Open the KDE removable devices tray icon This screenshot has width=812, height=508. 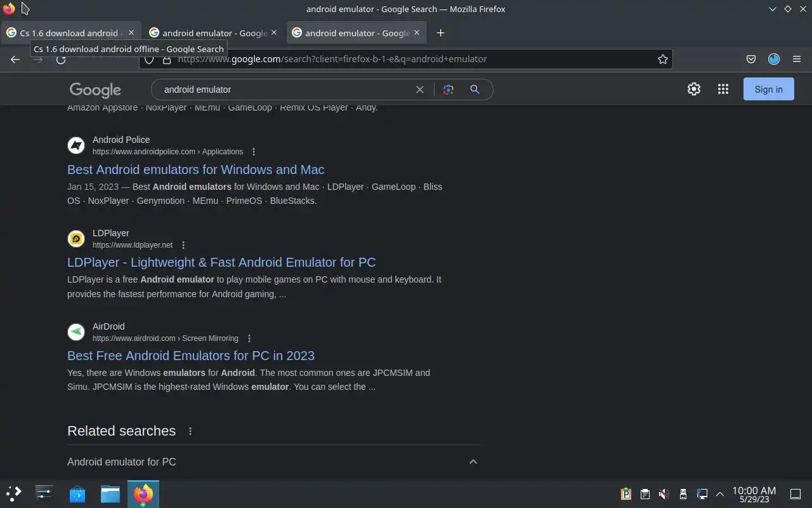tap(683, 493)
